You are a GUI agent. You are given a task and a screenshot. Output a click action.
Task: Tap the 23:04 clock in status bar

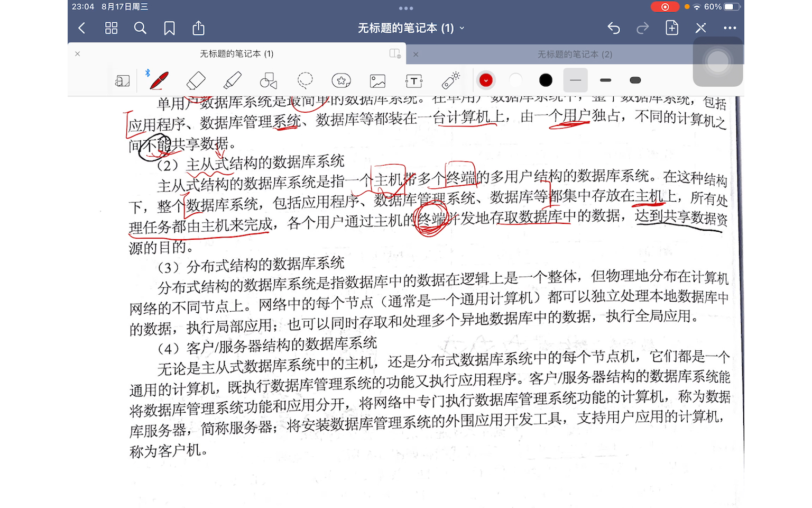coord(83,7)
